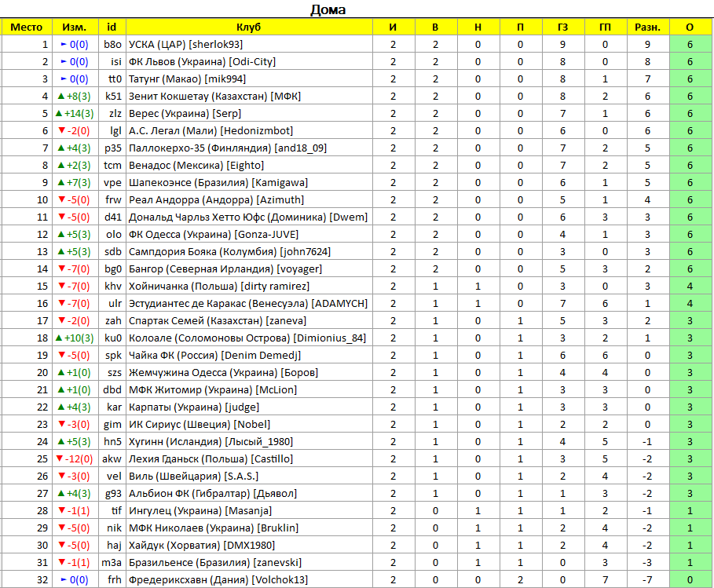714x588 pixels.
Task: Click the id cell 'm3a'
Action: click(112, 564)
